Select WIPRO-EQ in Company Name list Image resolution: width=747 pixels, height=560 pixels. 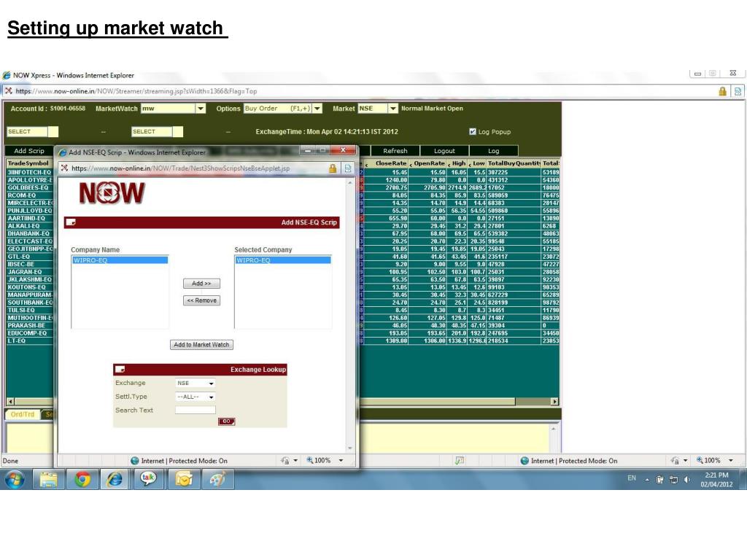(120, 260)
